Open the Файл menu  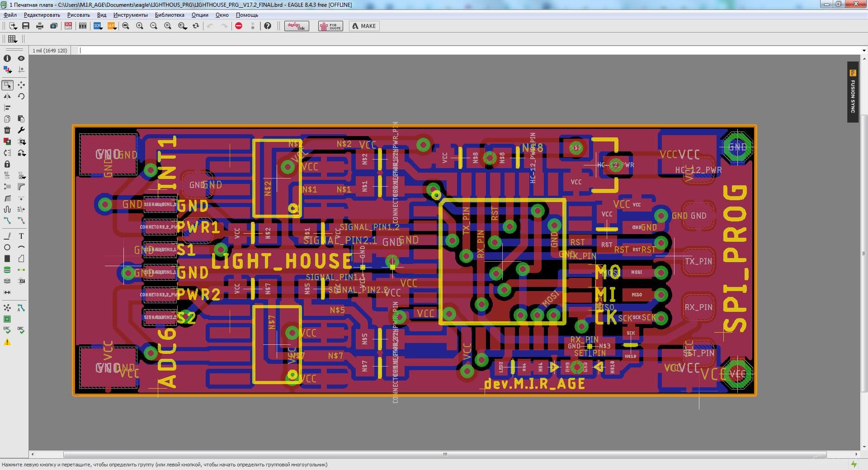[x=10, y=15]
